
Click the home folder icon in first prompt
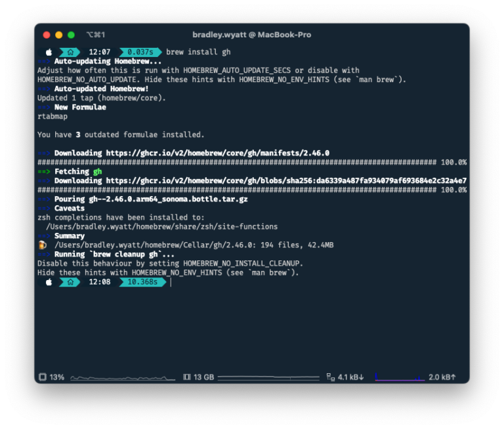coord(69,52)
